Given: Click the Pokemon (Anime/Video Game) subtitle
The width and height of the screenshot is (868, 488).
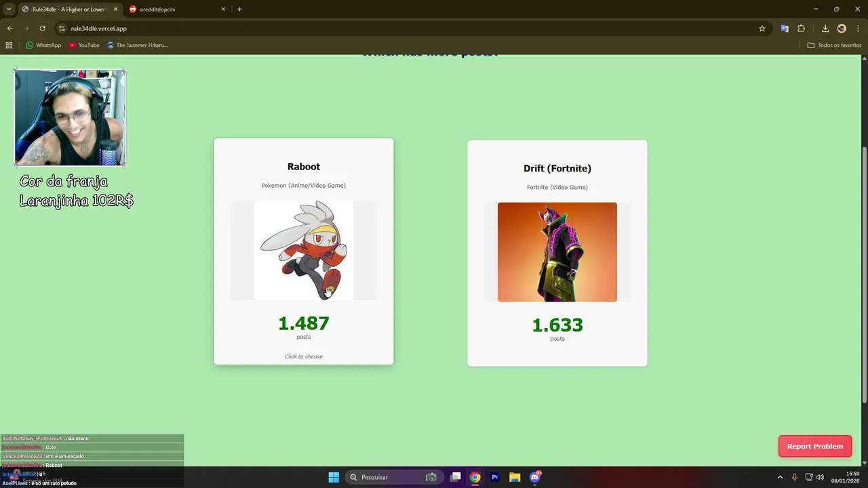Looking at the screenshot, I should pos(304,186).
